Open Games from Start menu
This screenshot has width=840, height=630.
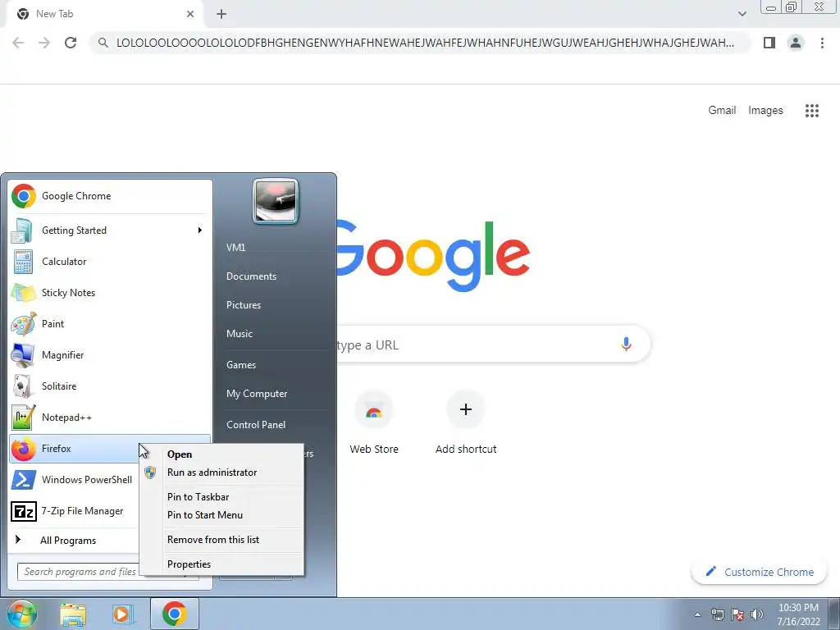coord(241,365)
